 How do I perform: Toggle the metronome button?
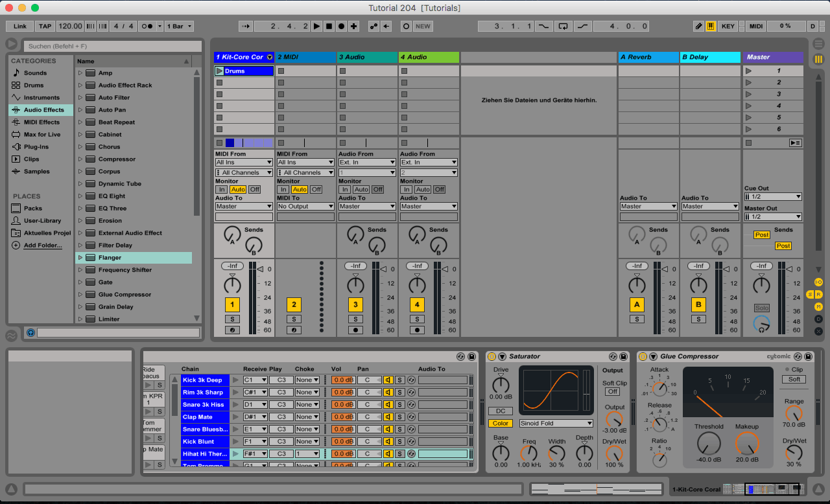click(147, 27)
